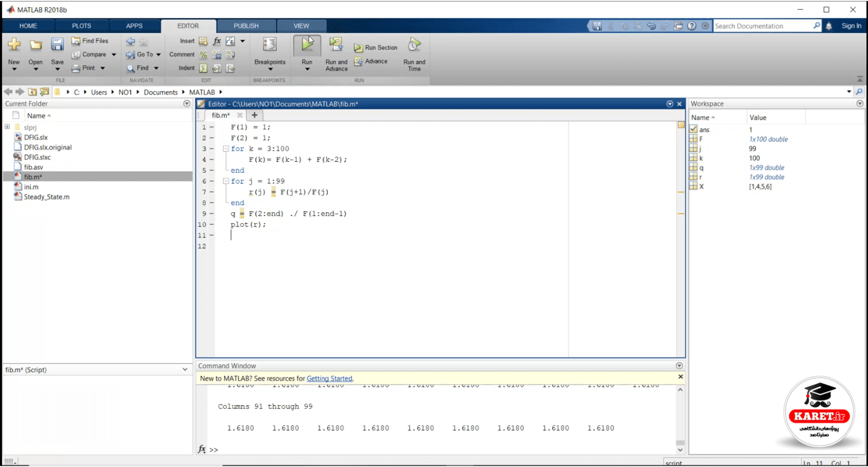Click the Comment percent icon

point(203,55)
